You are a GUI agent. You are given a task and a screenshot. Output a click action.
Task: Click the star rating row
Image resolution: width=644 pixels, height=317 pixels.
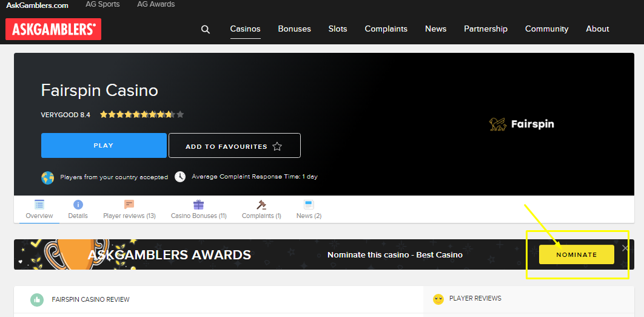point(142,115)
